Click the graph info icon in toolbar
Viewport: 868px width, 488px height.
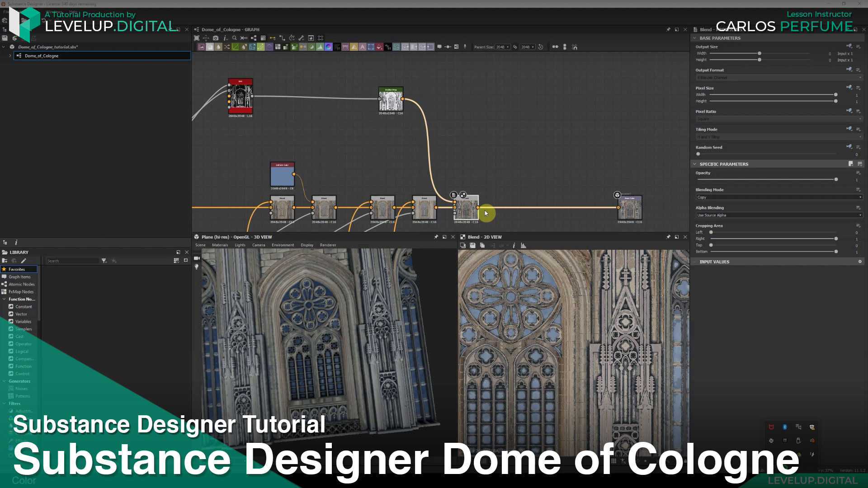click(225, 38)
